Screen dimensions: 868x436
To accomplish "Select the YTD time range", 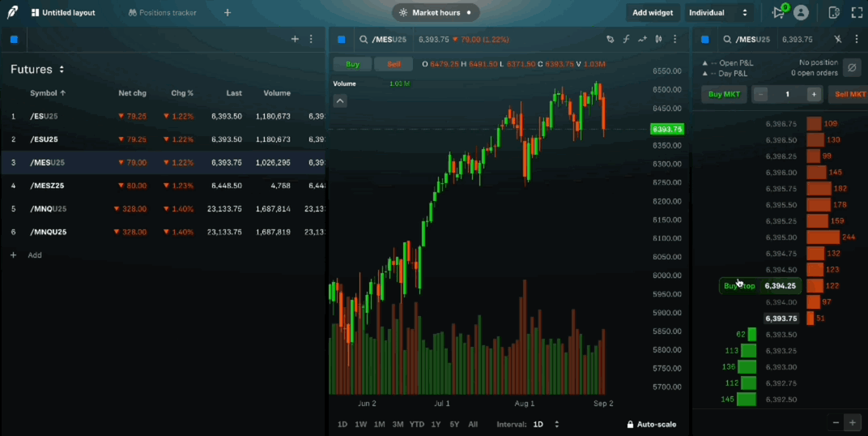I will [x=417, y=425].
